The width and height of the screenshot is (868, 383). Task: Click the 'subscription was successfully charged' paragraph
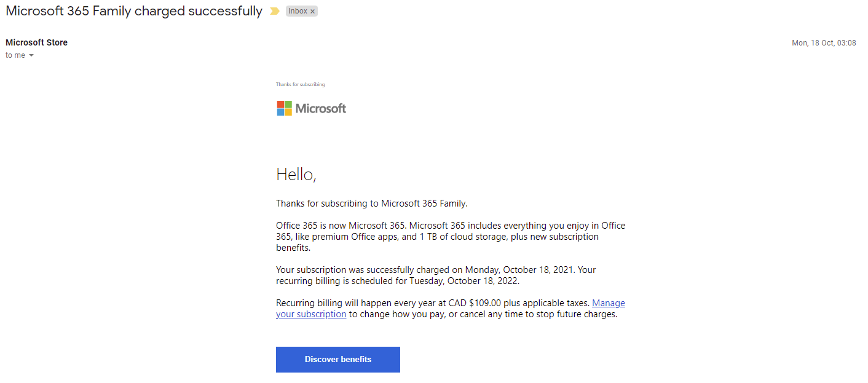tap(436, 275)
